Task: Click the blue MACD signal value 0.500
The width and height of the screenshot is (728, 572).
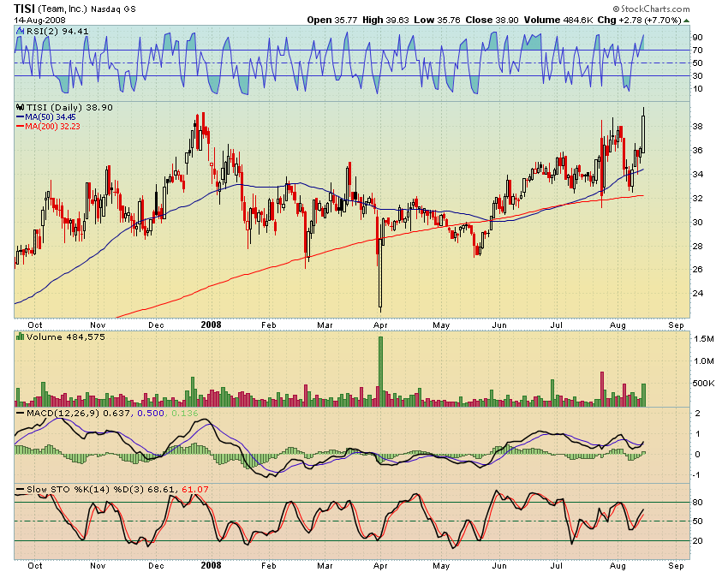Action: 151,413
